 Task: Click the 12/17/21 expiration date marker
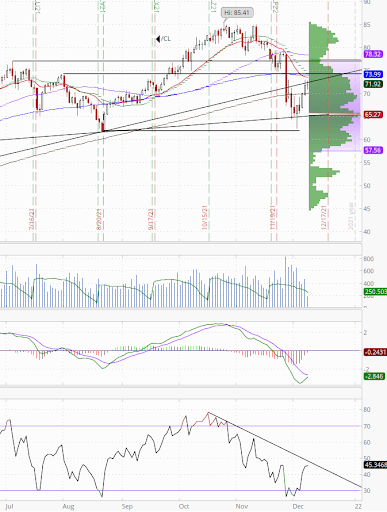click(x=324, y=218)
